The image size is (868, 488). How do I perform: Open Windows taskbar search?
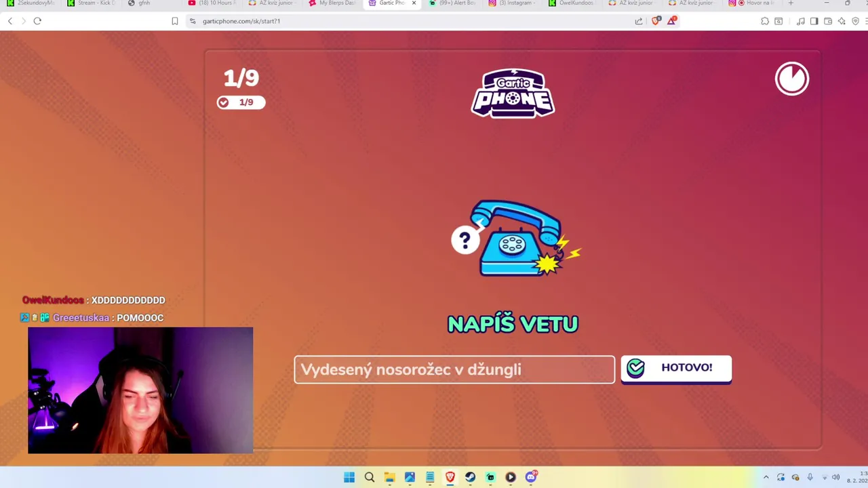[x=370, y=477]
